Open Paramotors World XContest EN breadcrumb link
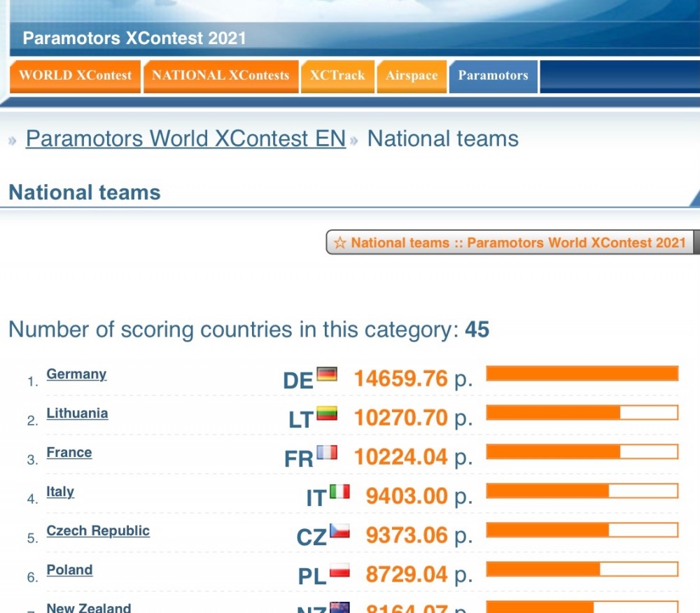700x613 pixels. pyautogui.click(x=185, y=139)
